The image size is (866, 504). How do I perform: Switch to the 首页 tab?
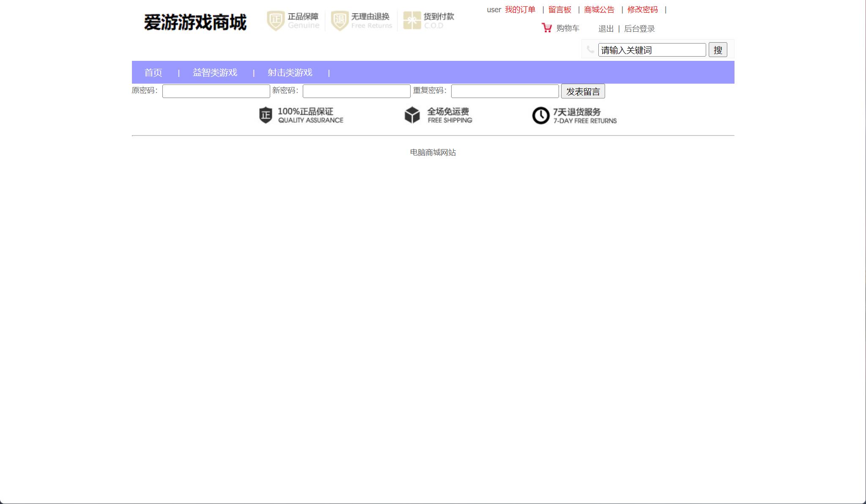point(153,72)
